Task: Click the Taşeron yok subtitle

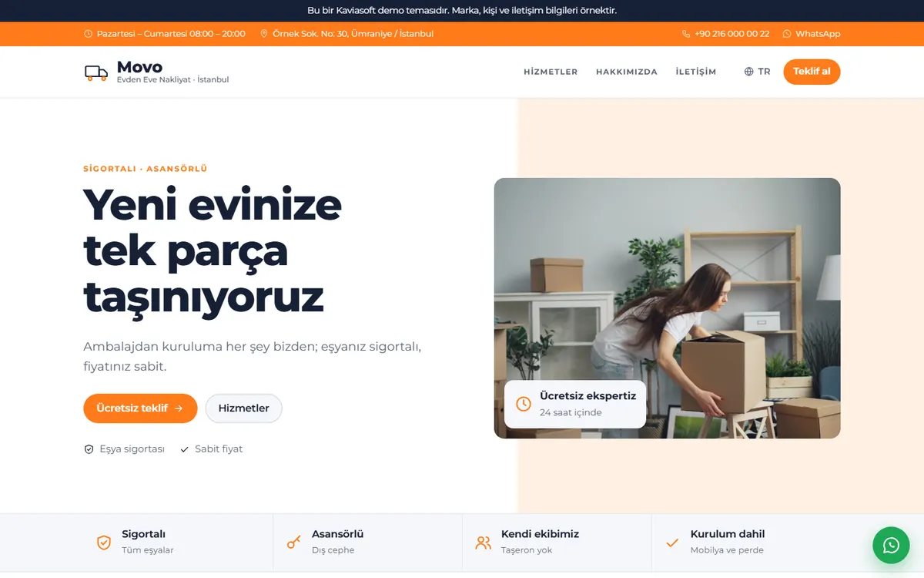Action: 527,550
